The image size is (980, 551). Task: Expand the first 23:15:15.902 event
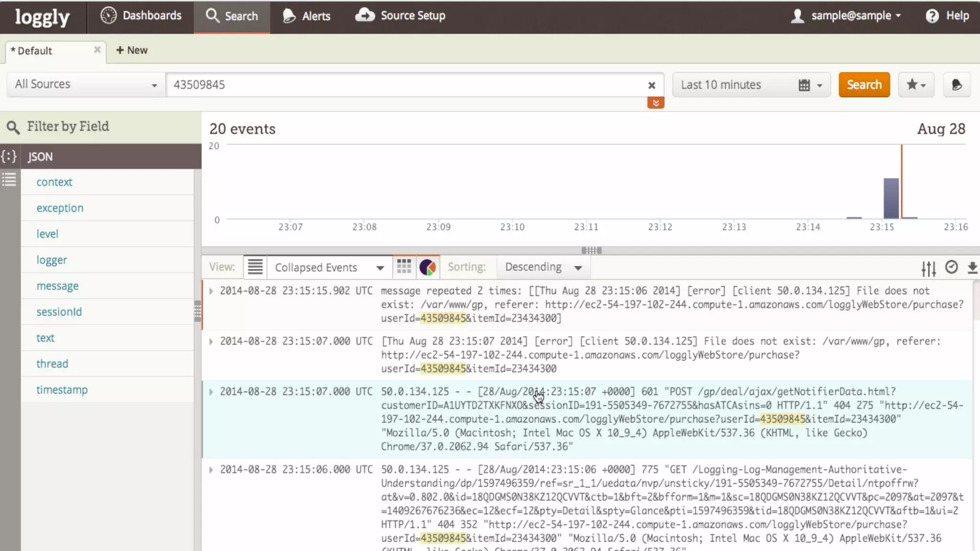(x=211, y=291)
